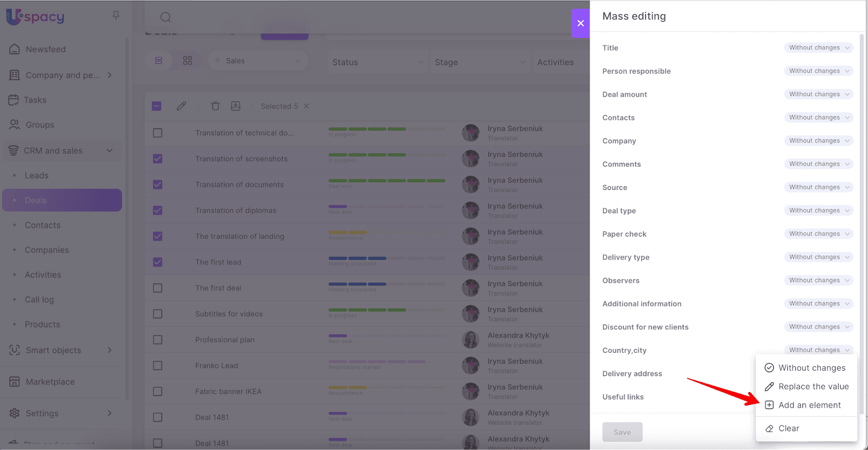
Task: Click the progress bar of Translation of documents
Action: [x=387, y=181]
